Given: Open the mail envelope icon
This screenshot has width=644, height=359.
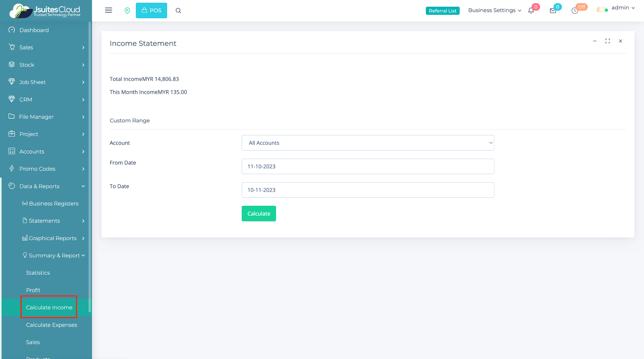Looking at the screenshot, I should tap(553, 11).
